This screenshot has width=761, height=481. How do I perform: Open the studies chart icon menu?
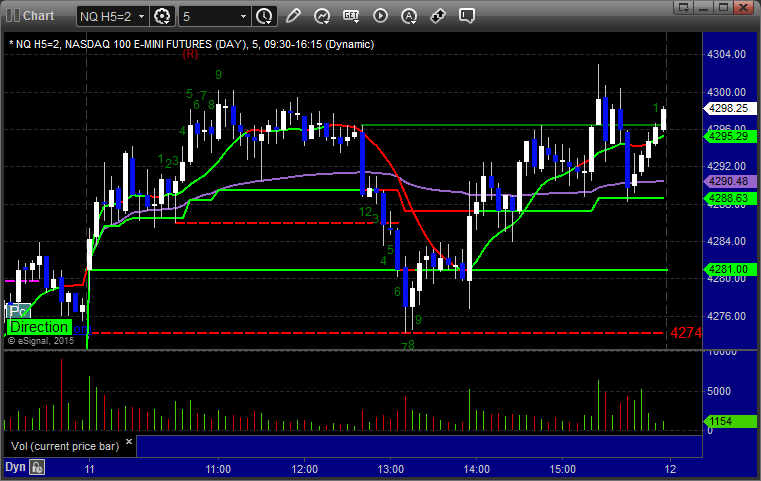[x=322, y=16]
